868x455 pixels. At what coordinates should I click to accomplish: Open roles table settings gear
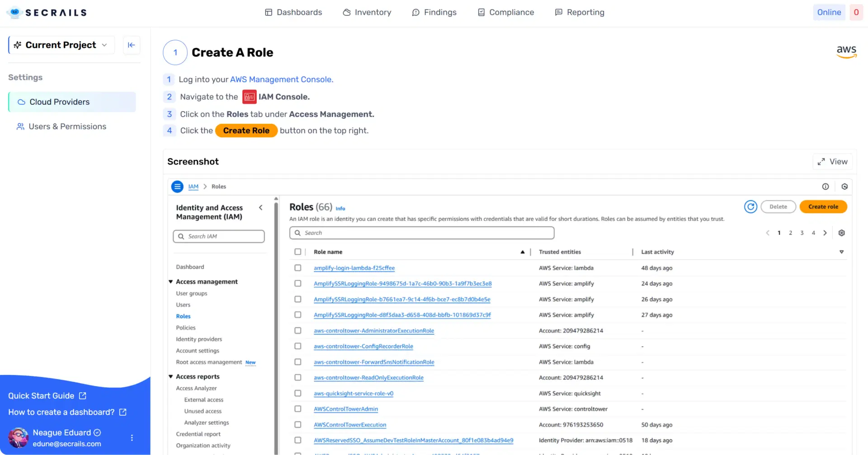click(x=841, y=233)
